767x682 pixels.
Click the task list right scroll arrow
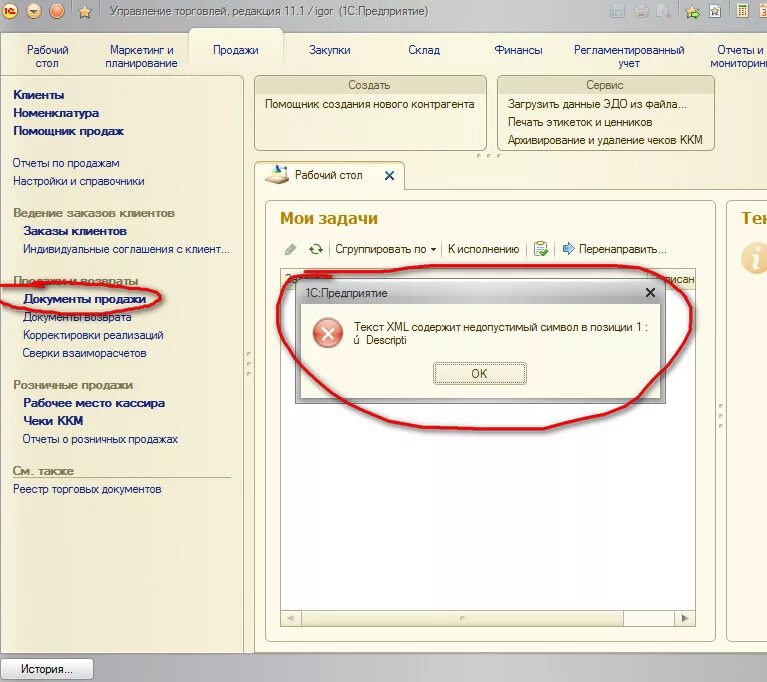[685, 618]
